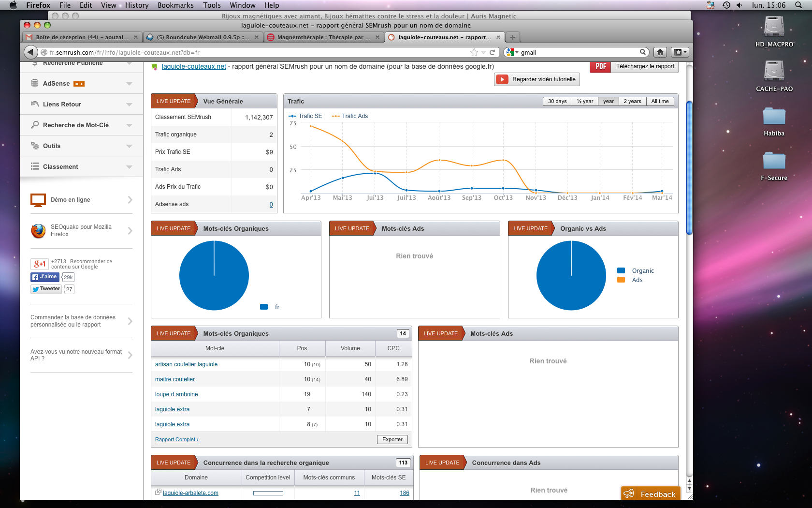Click the browser back arrow button
Image resolution: width=812 pixels, height=508 pixels.
(x=30, y=52)
